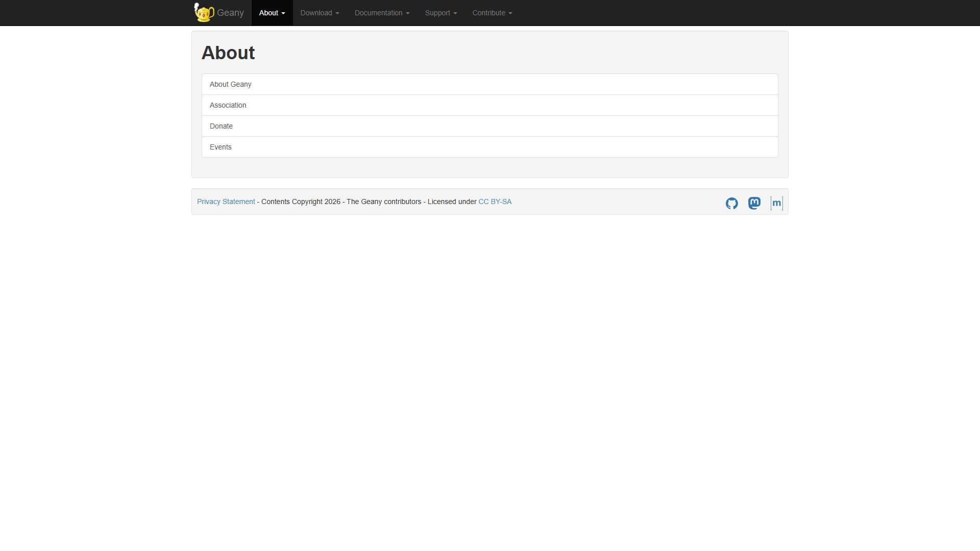Expand the About dropdown in navbar
The height and width of the screenshot is (551, 980).
click(272, 13)
